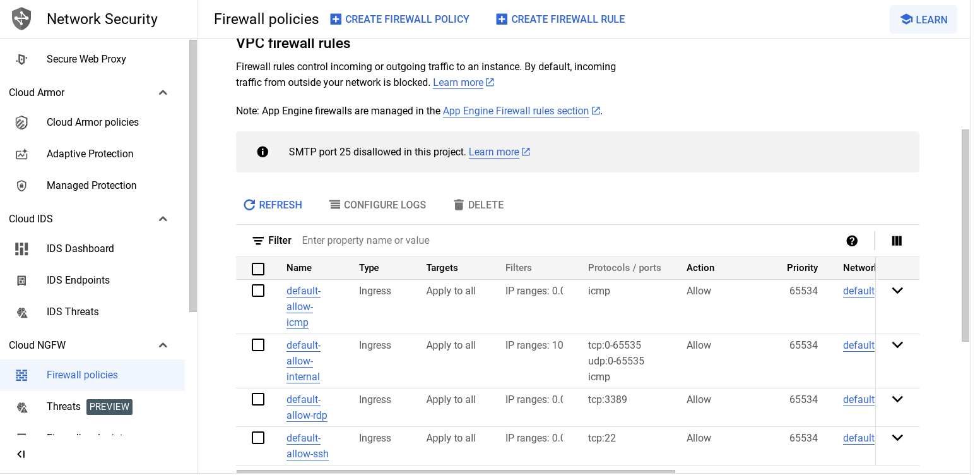Toggle the select-all checkbox in table header
This screenshot has width=980, height=475.
(x=258, y=269)
